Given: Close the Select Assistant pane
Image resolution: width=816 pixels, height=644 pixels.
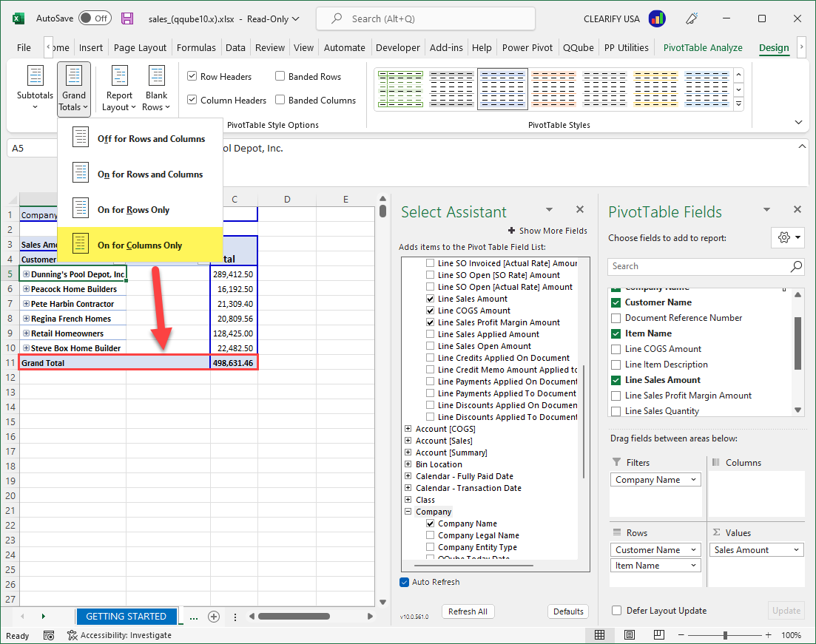Looking at the screenshot, I should (x=580, y=210).
